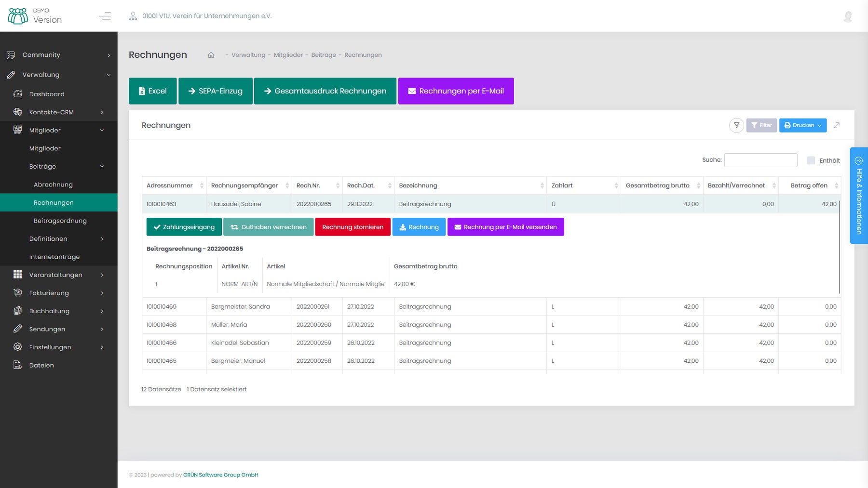Viewport: 868px width, 488px height.
Task: Click the SEPA-Einzug button
Action: [215, 91]
